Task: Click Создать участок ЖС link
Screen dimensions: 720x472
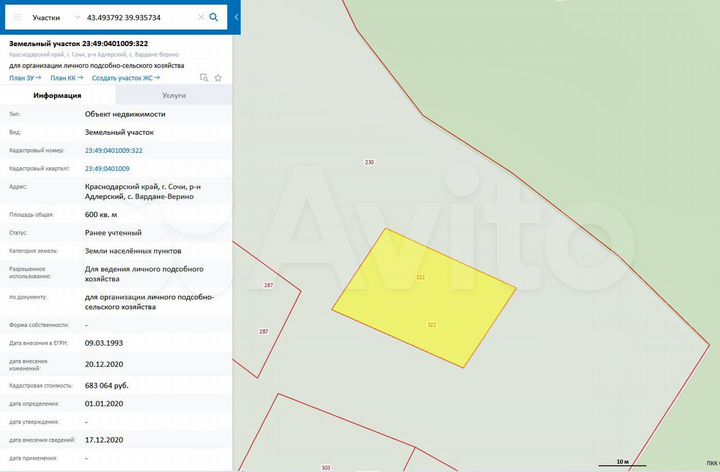Action: [x=126, y=77]
